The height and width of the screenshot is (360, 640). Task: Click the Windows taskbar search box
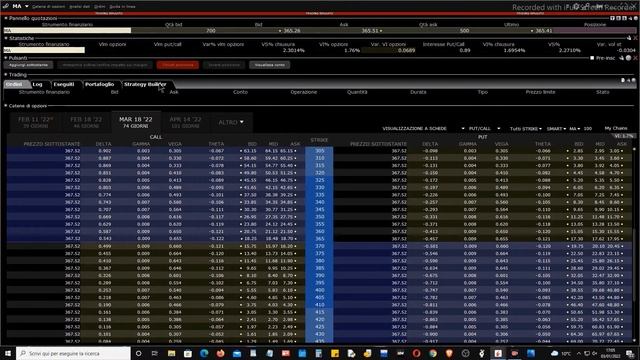(x=73, y=353)
